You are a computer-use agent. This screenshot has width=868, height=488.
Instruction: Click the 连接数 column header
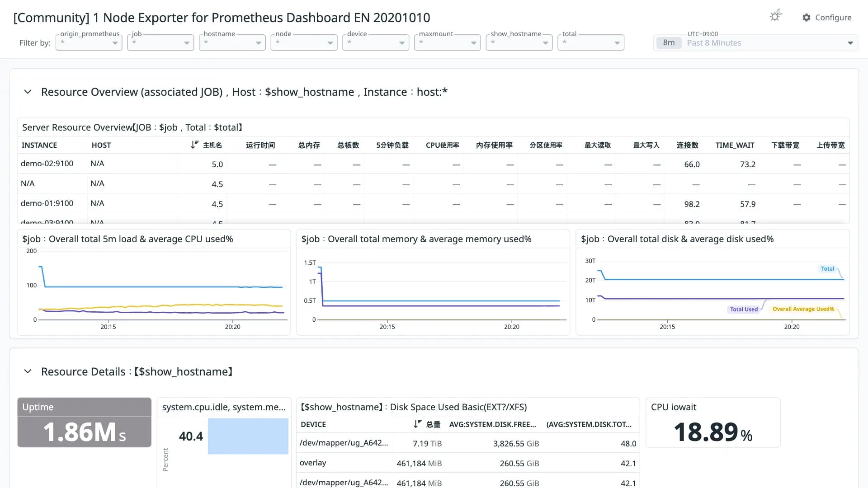click(687, 145)
